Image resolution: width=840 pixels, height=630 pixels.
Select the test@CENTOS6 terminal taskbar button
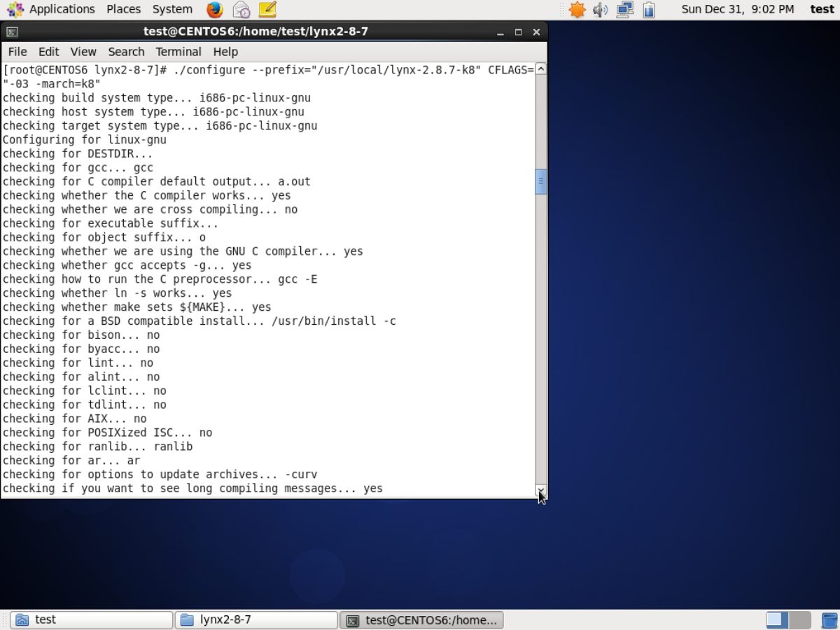click(x=421, y=620)
